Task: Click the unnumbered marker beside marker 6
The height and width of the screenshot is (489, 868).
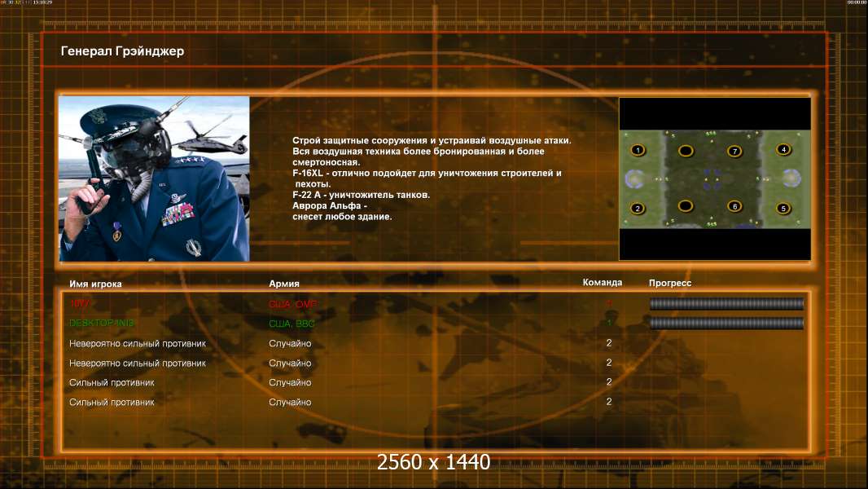Action: [x=686, y=206]
